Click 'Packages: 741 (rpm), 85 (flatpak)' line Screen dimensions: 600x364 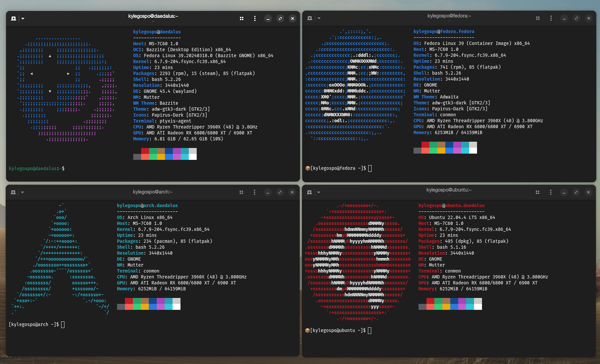457,67
